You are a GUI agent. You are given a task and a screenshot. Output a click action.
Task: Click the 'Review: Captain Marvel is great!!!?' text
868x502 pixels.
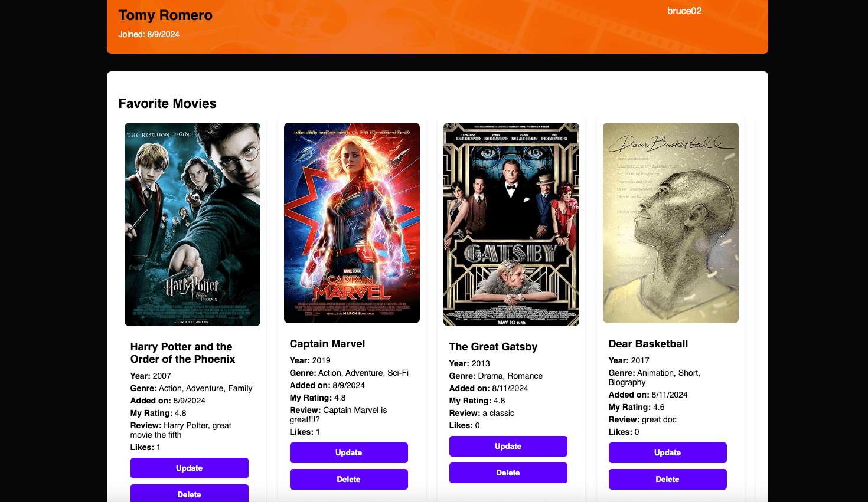tap(338, 415)
